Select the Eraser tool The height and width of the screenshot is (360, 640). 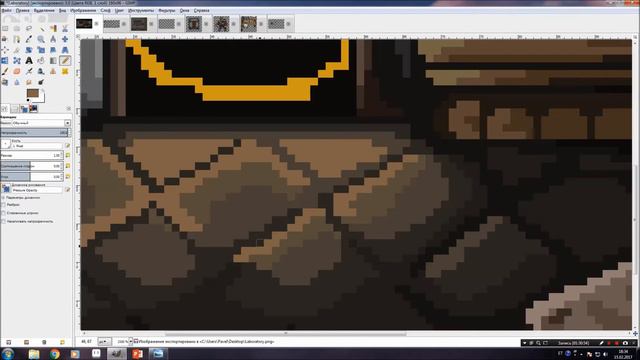pos(17,71)
